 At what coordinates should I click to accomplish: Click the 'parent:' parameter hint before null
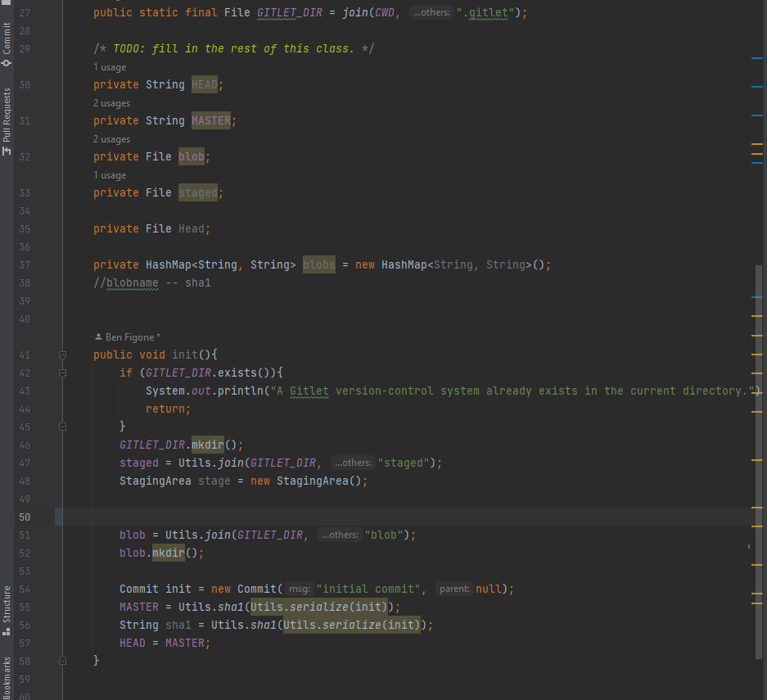pyautogui.click(x=453, y=589)
